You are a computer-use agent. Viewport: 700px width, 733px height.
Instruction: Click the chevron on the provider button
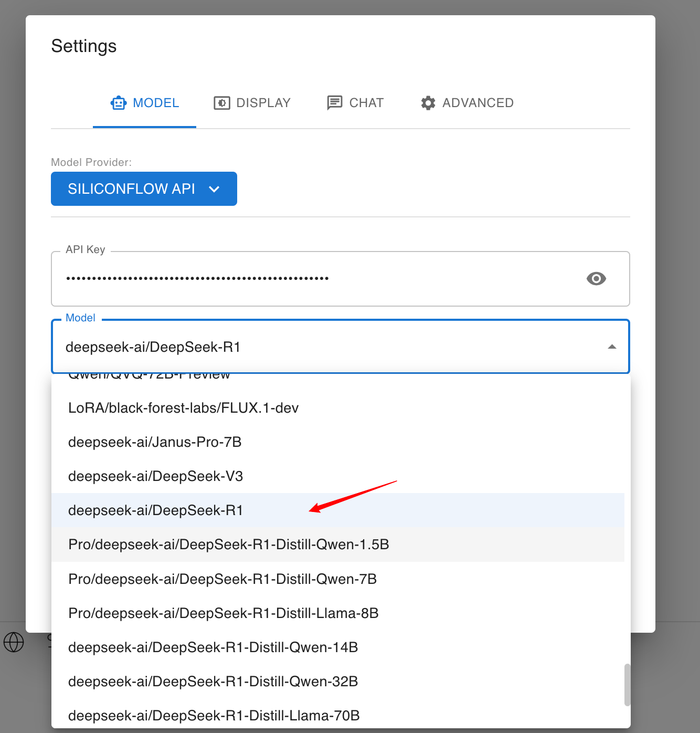point(214,189)
